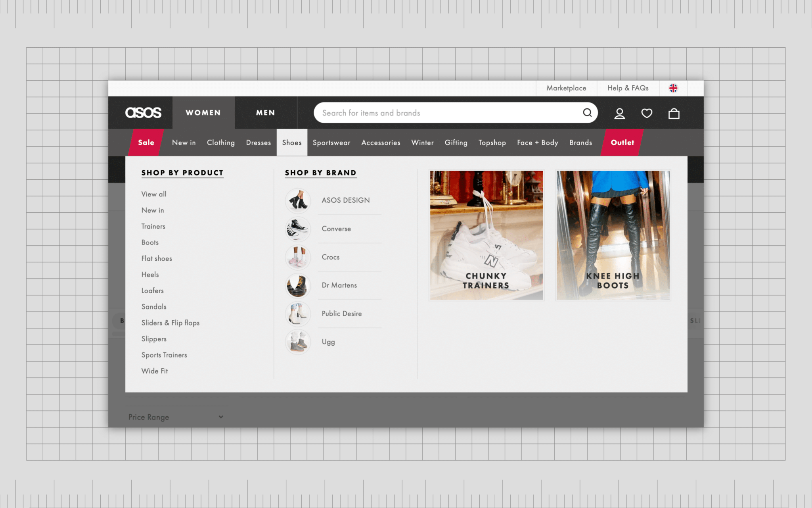Open the My Account person icon
812x508 pixels.
tap(619, 114)
